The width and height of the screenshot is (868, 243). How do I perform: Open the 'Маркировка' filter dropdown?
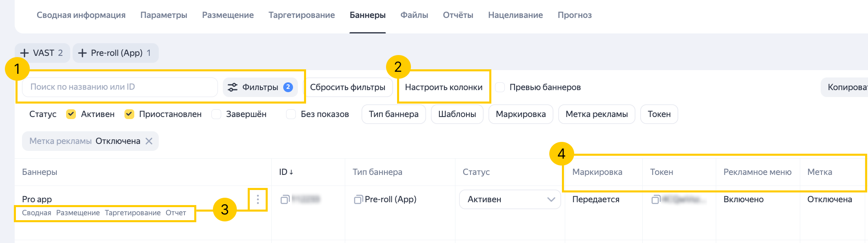click(x=520, y=114)
